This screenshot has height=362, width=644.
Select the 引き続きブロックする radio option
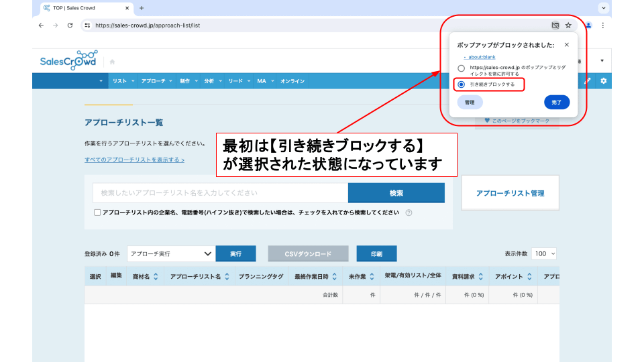(461, 84)
